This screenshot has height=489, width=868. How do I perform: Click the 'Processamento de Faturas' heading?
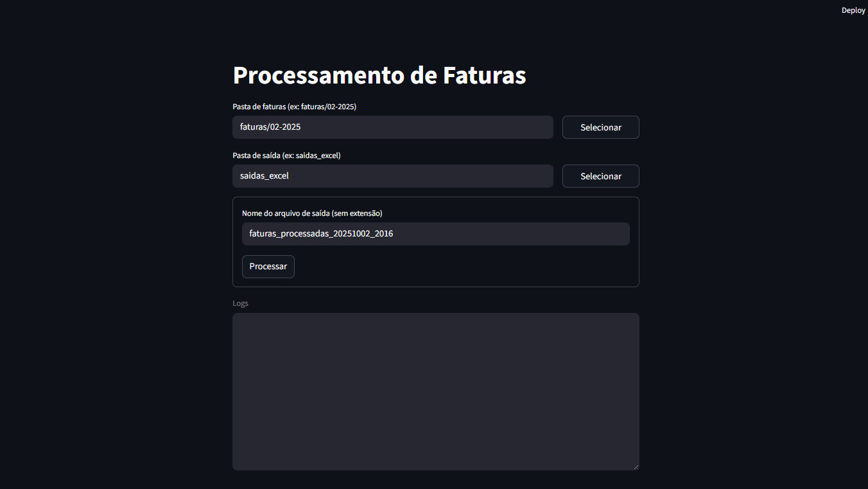pyautogui.click(x=379, y=75)
